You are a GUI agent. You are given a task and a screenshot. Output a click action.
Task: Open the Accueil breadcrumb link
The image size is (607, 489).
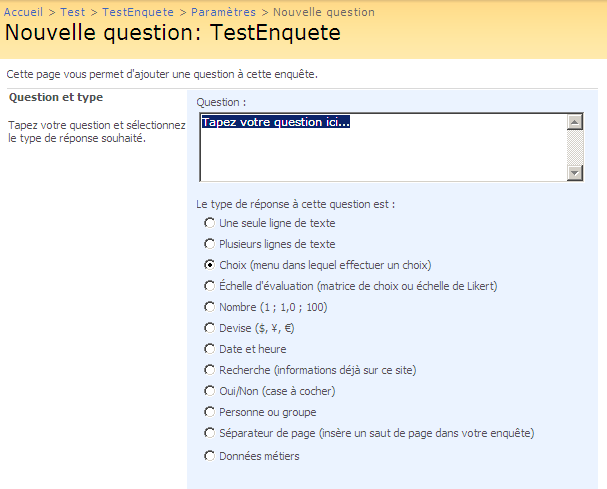tap(24, 12)
